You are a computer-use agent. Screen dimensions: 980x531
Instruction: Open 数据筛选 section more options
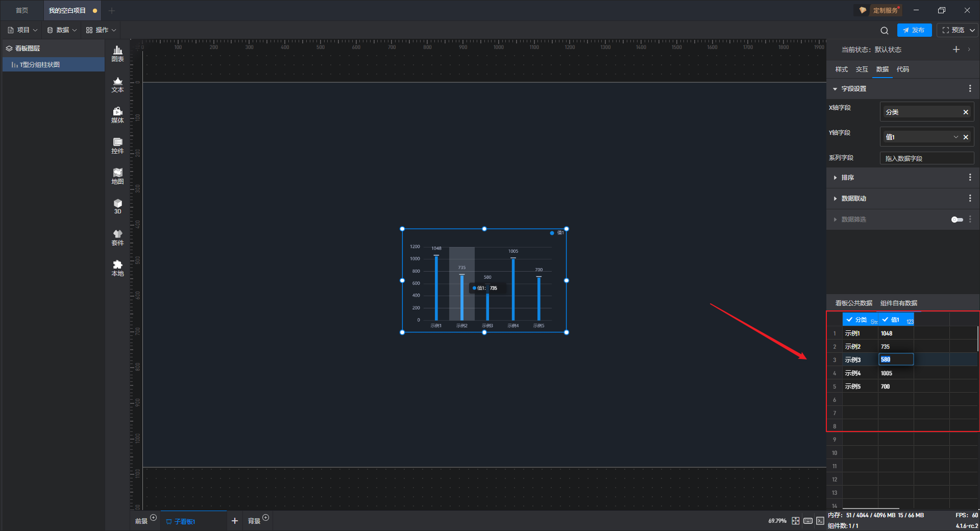(970, 219)
